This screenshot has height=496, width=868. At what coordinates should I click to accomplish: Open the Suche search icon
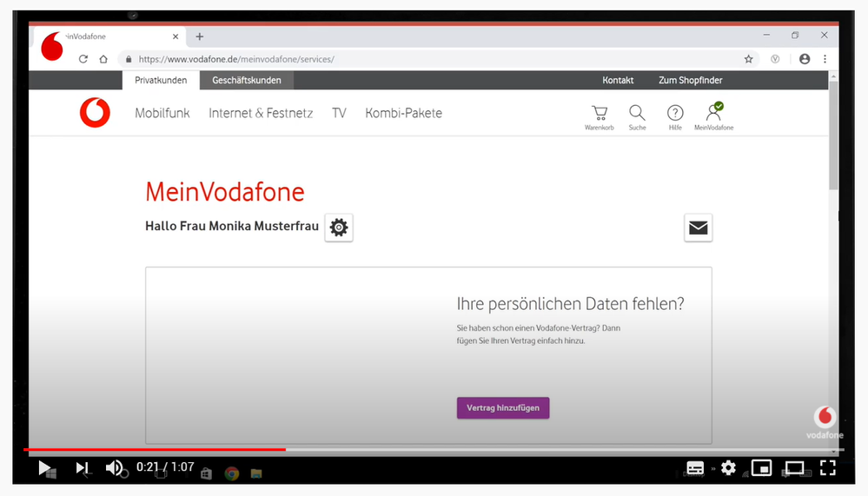coord(637,117)
